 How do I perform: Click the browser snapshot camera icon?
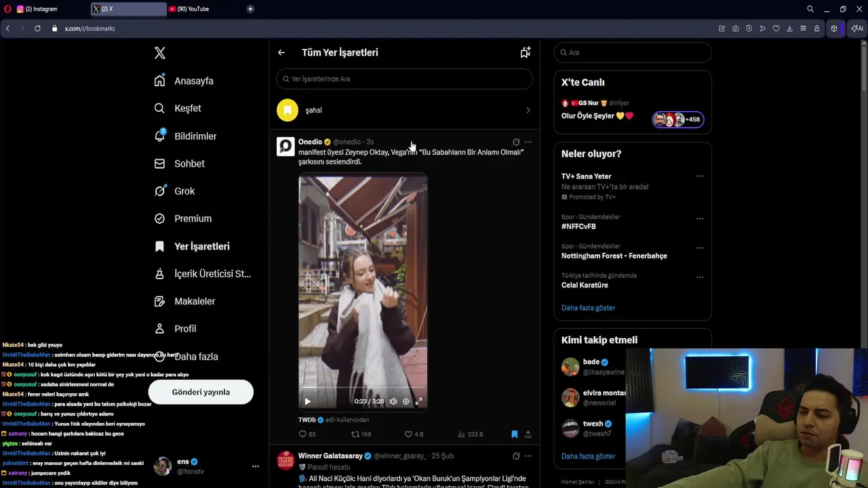pyautogui.click(x=735, y=28)
